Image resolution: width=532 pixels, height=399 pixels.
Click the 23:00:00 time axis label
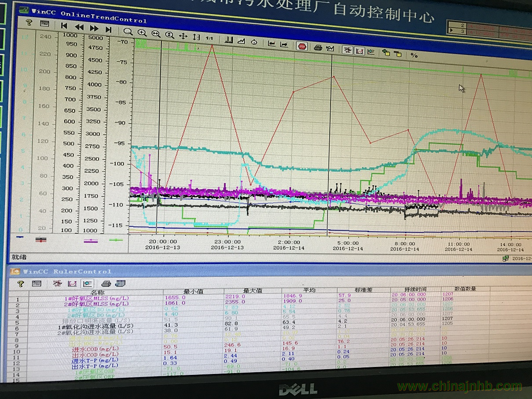point(227,242)
